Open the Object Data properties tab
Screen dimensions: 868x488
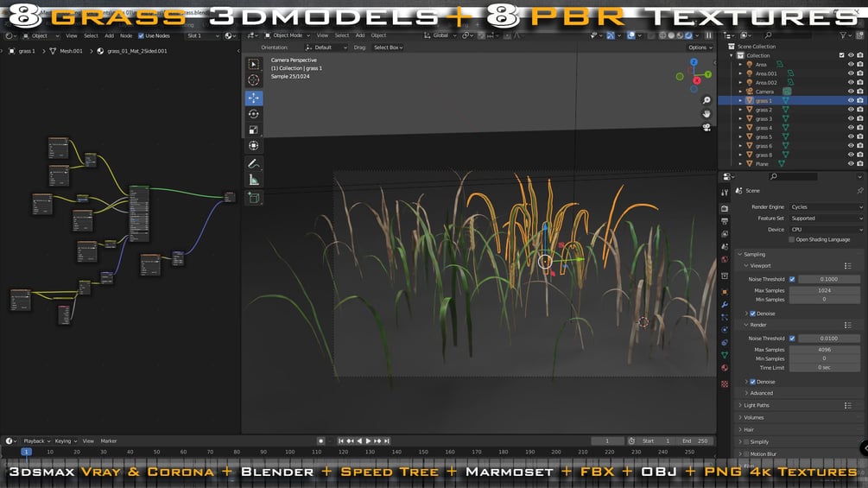tap(725, 355)
